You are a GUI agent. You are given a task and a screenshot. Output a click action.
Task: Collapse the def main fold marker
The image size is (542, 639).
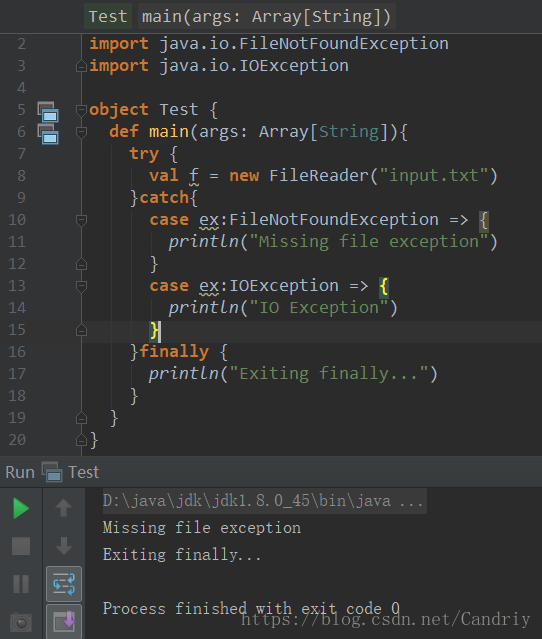(82, 132)
